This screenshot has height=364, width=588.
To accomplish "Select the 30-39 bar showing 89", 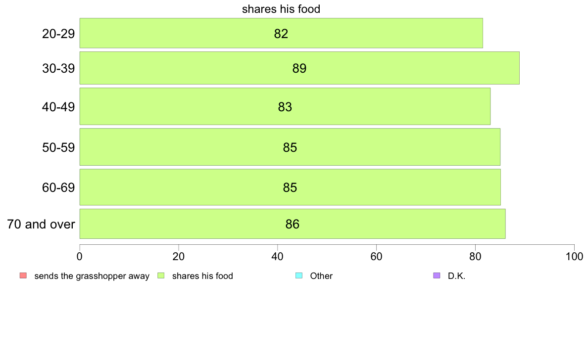I will coord(299,68).
